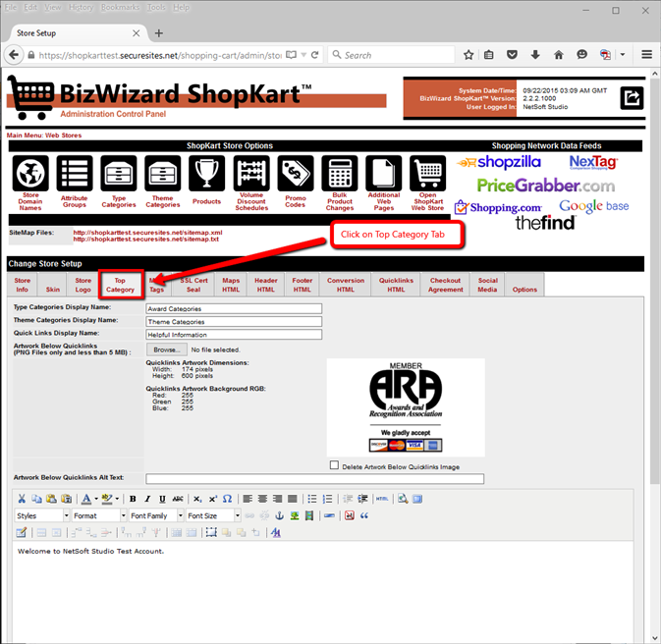661x644 pixels.
Task: Click the Cut scissors icon in editor
Action: [22, 499]
